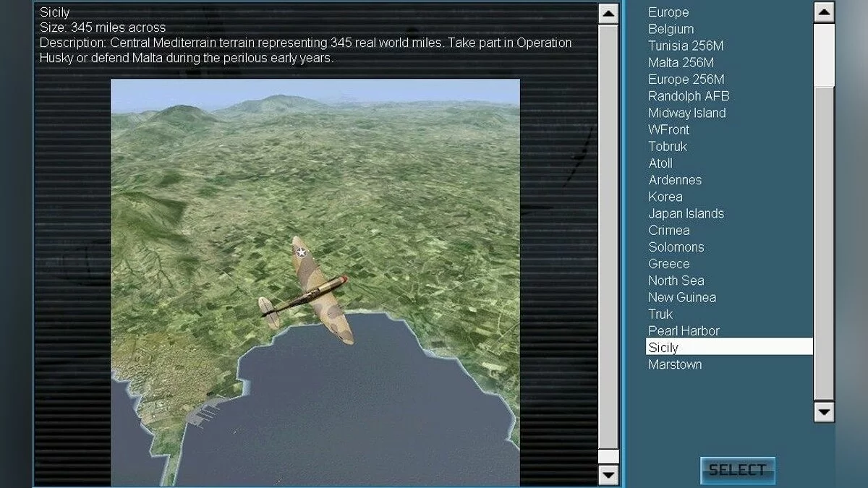Choose Solomons terrain
The width and height of the screenshot is (868, 488).
click(x=676, y=247)
